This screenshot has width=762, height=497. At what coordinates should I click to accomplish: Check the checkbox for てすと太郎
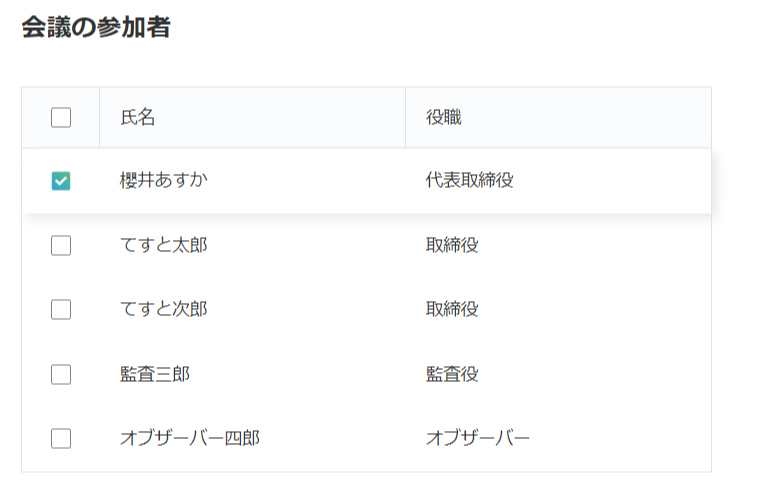pyautogui.click(x=61, y=245)
